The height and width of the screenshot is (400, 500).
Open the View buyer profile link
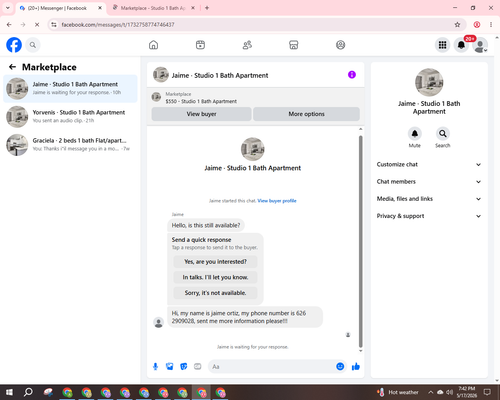pyautogui.click(x=277, y=201)
